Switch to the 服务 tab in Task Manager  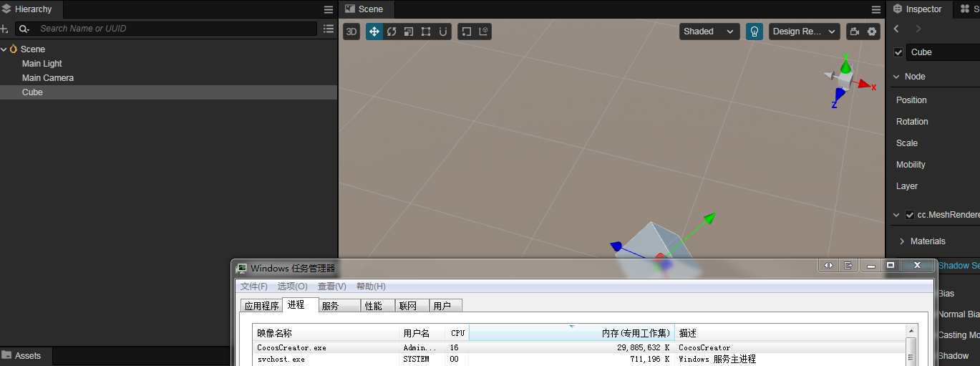coord(339,306)
